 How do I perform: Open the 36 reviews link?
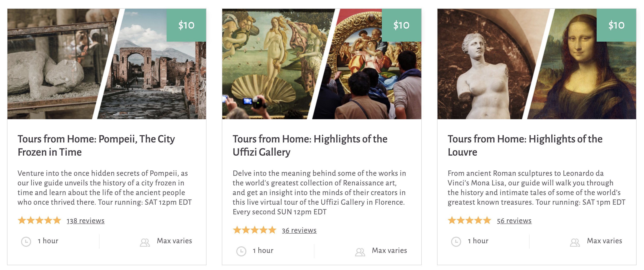coord(299,230)
